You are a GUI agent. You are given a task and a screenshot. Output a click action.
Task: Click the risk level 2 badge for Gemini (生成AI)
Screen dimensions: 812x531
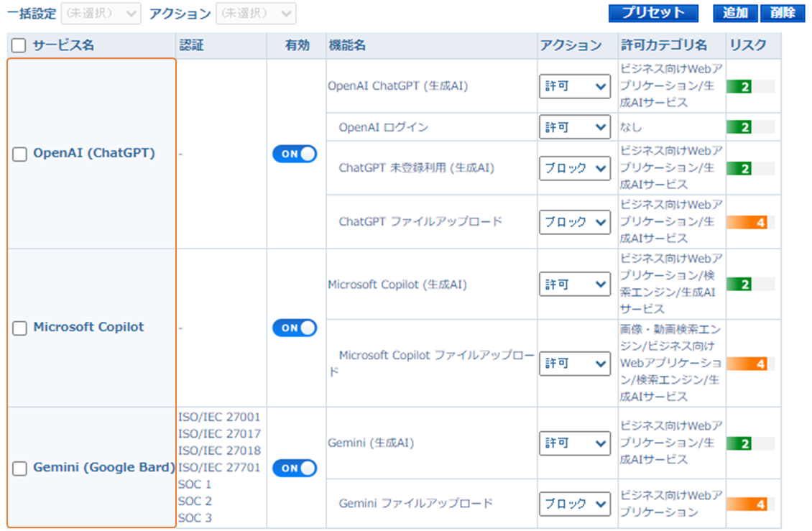coord(739,443)
